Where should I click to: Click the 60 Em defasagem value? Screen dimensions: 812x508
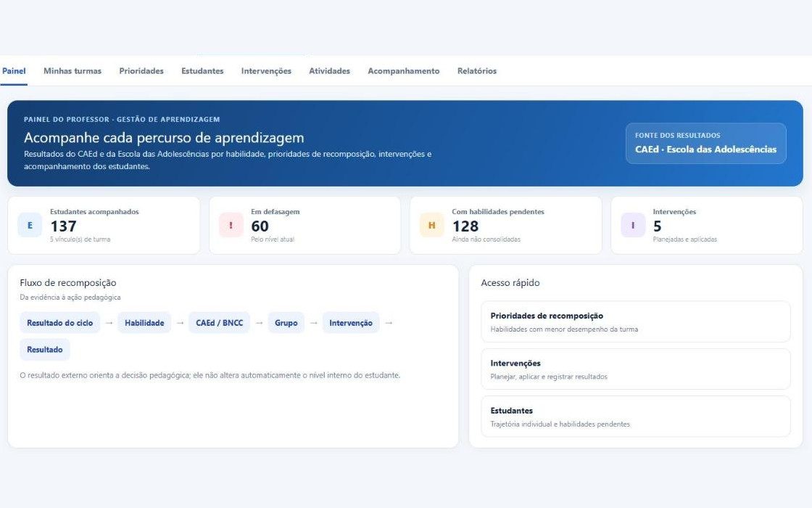(260, 226)
